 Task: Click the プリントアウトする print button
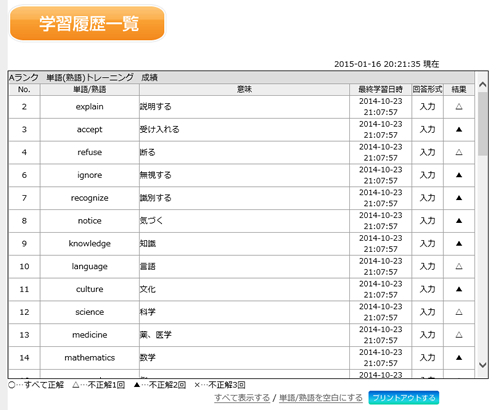[404, 398]
